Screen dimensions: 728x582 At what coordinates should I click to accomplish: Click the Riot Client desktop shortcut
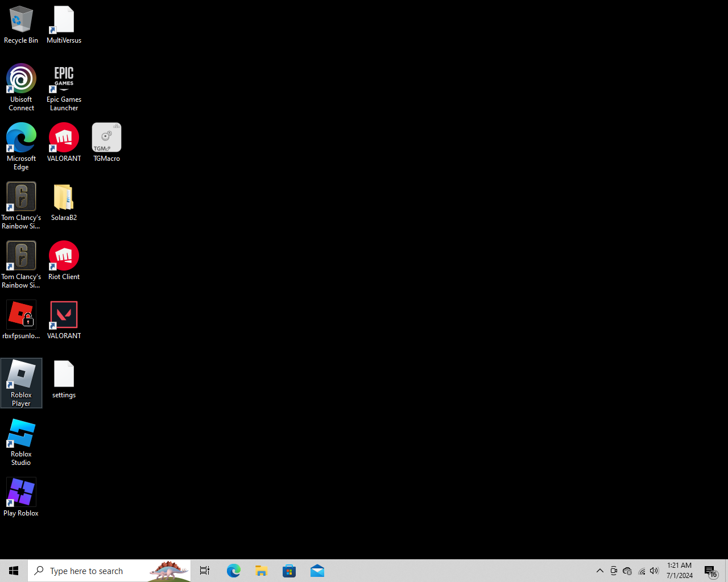(x=64, y=261)
